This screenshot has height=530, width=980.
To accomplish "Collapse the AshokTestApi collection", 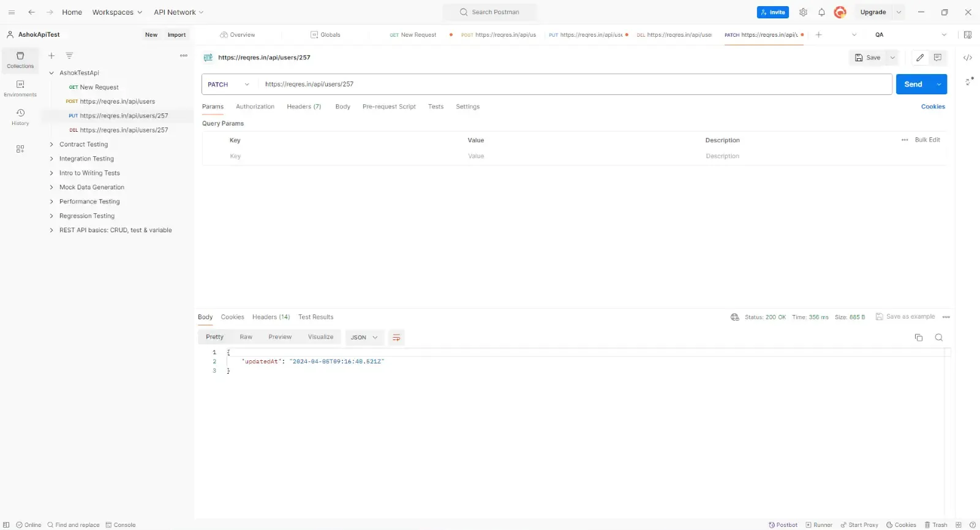I will point(51,73).
